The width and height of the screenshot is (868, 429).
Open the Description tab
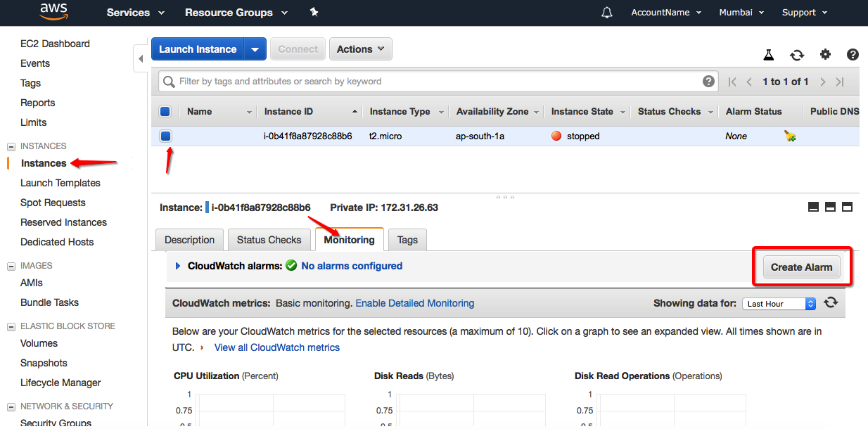(x=189, y=240)
